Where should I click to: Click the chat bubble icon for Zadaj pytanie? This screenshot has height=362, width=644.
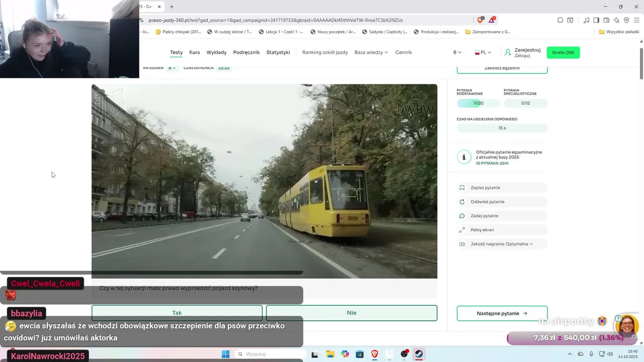coord(462,216)
